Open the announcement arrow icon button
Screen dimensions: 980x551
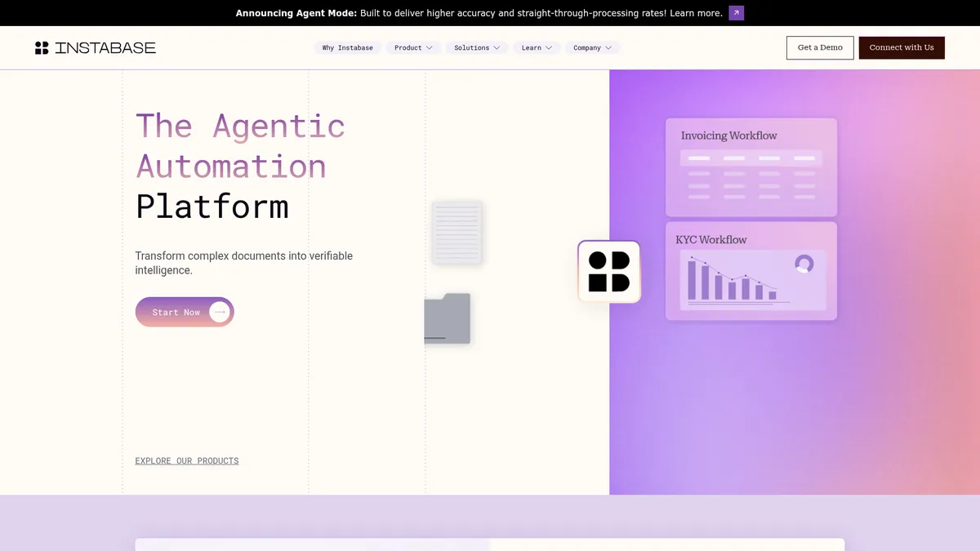pyautogui.click(x=736, y=13)
